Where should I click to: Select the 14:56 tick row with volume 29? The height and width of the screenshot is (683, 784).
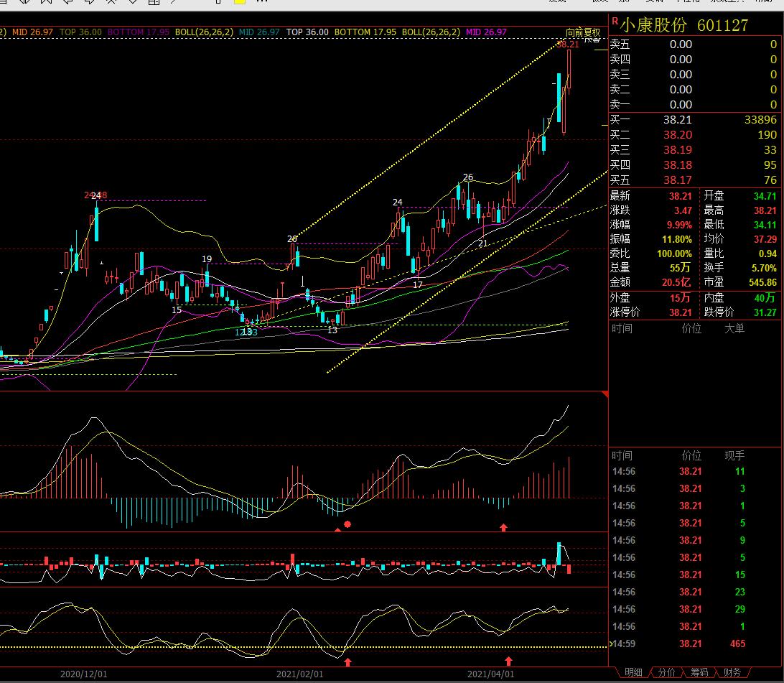pos(694,610)
